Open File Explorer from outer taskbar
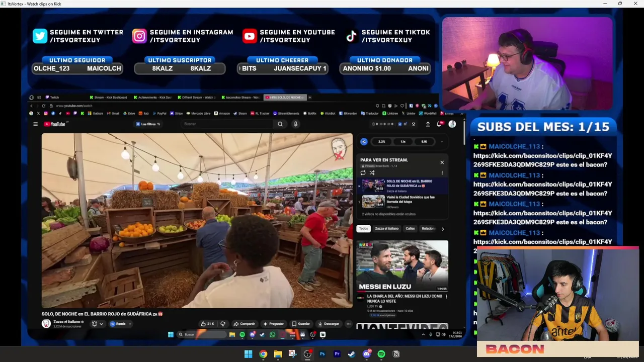644x362 pixels. [278, 354]
